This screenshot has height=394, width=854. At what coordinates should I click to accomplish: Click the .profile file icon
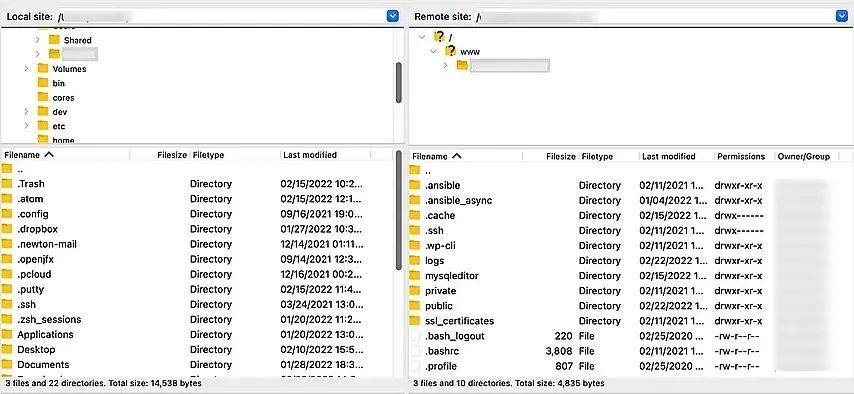coord(416,366)
